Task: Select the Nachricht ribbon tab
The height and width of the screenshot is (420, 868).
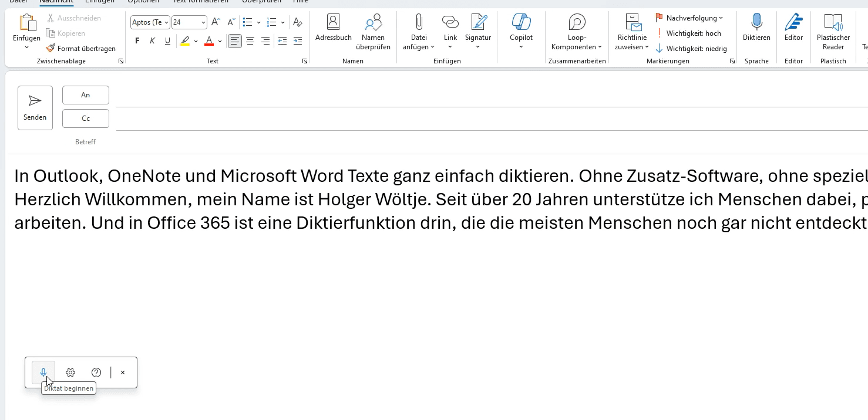Action: [x=56, y=2]
